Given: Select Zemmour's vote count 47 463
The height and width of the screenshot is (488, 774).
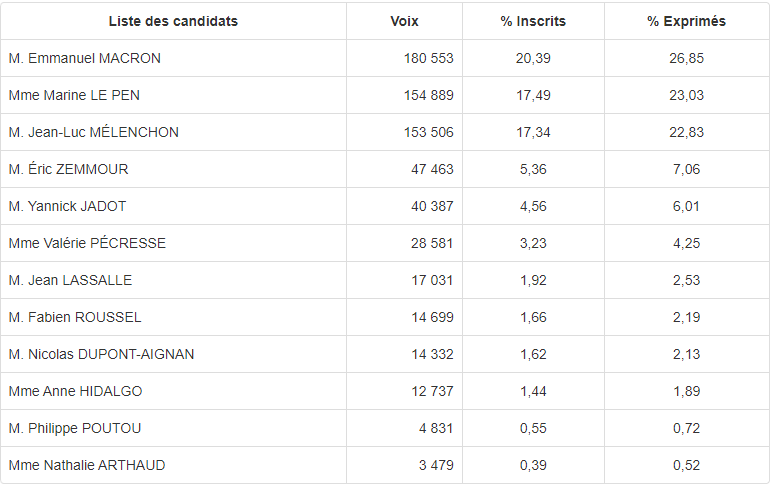Looking at the screenshot, I should pyautogui.click(x=432, y=169).
